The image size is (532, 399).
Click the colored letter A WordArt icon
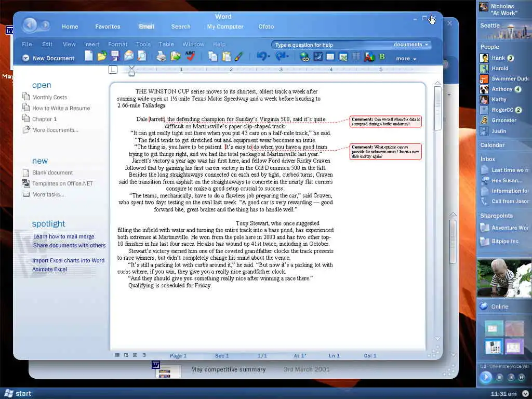369,57
